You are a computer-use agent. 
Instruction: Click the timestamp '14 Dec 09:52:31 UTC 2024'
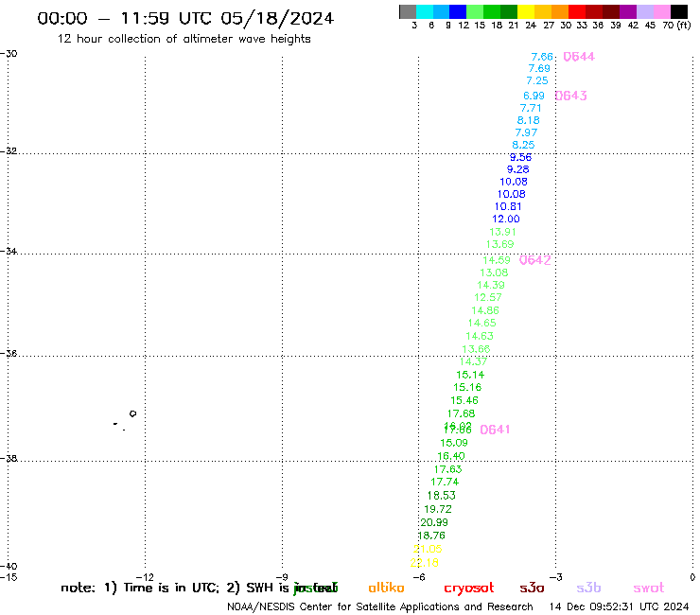click(x=620, y=606)
